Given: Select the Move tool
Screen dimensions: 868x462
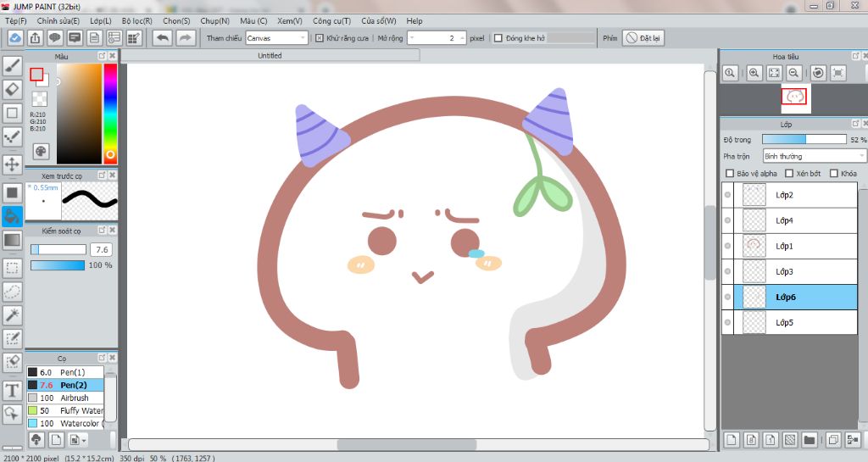Looking at the screenshot, I should (12, 164).
